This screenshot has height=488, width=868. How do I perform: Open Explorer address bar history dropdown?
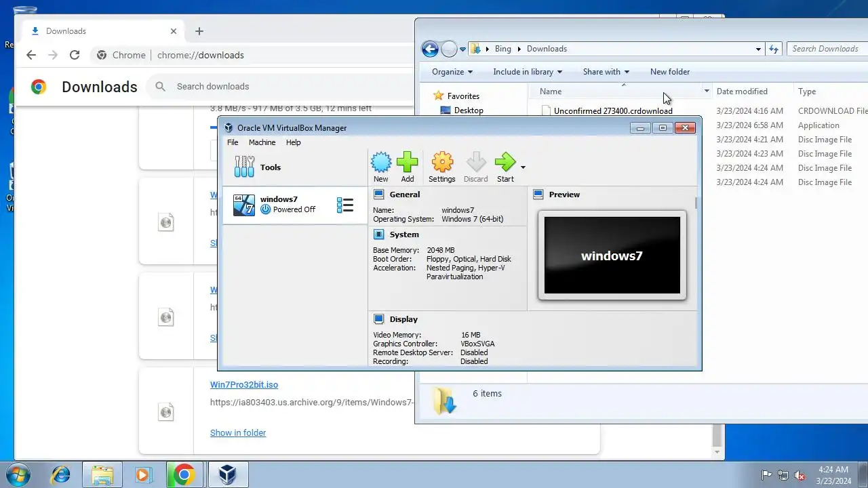(x=758, y=49)
